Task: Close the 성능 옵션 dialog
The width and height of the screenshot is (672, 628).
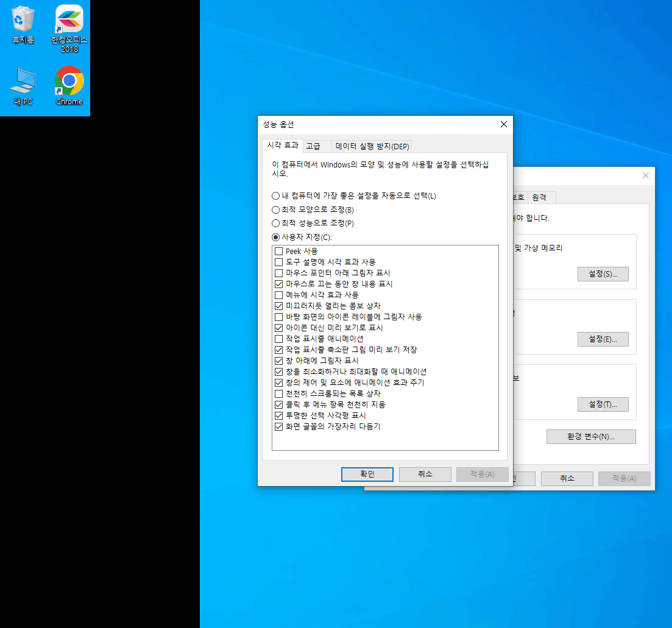Action: pyautogui.click(x=504, y=124)
